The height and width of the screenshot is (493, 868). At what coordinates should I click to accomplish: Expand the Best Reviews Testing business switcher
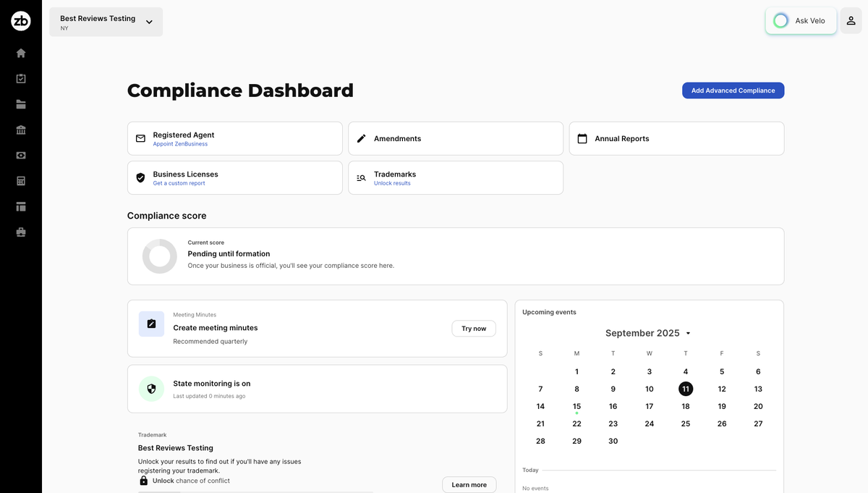(x=106, y=22)
